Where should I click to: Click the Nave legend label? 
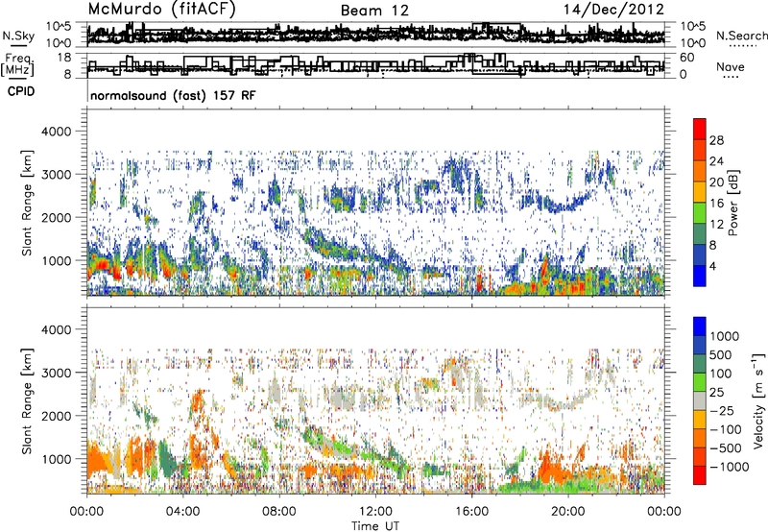731,66
